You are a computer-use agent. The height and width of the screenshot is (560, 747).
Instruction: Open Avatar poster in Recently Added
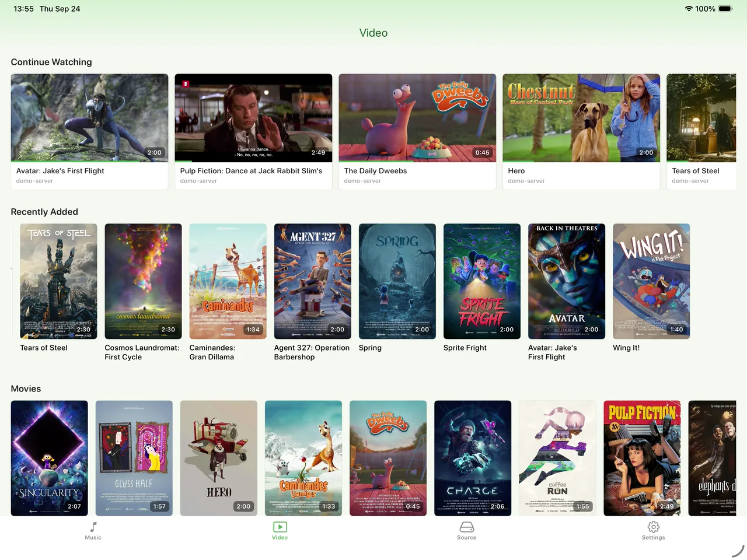[566, 281]
